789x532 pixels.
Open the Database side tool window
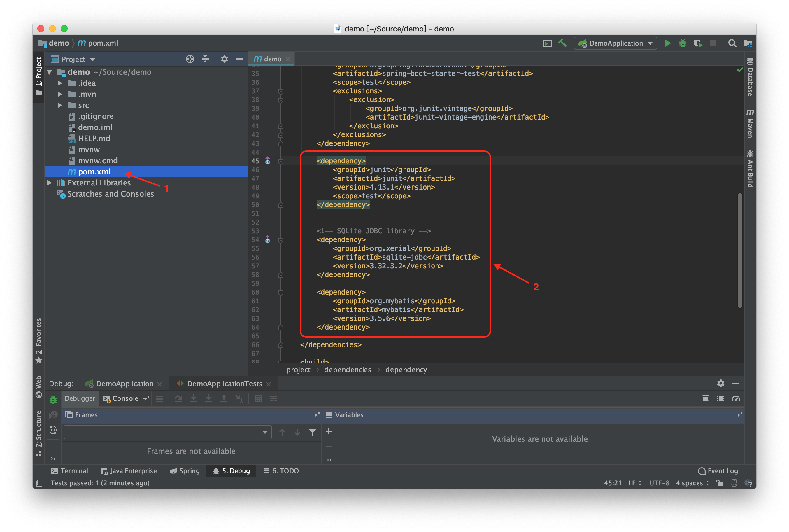pos(750,77)
